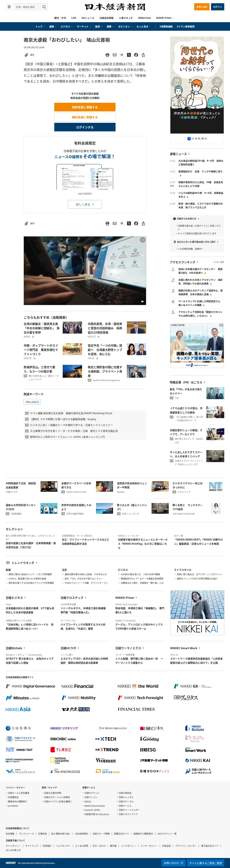Expand the NIKKEI Prime header dropdown
The width and height of the screenshot is (230, 868).
(x=165, y=18)
